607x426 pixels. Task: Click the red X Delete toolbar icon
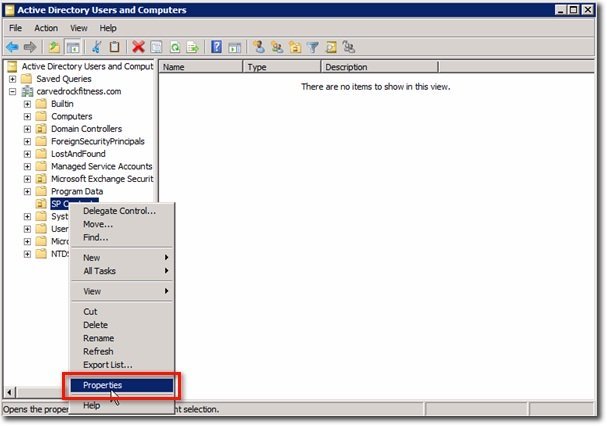tap(138, 47)
